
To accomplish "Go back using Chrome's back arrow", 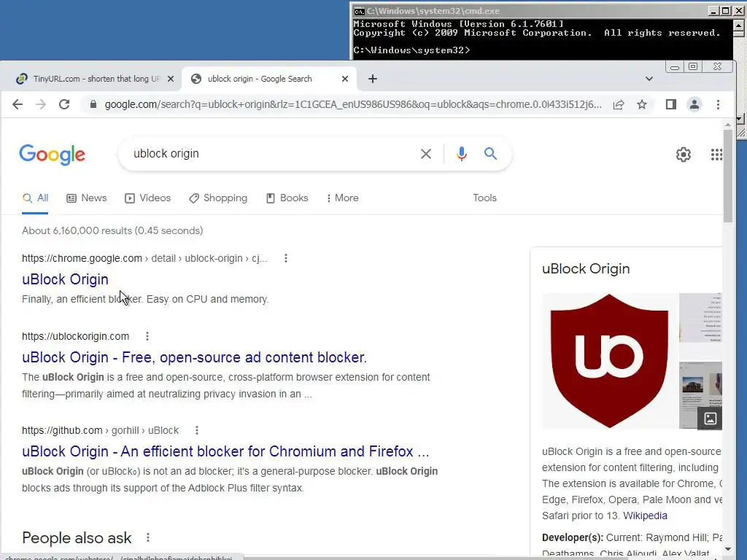I will click(x=18, y=104).
